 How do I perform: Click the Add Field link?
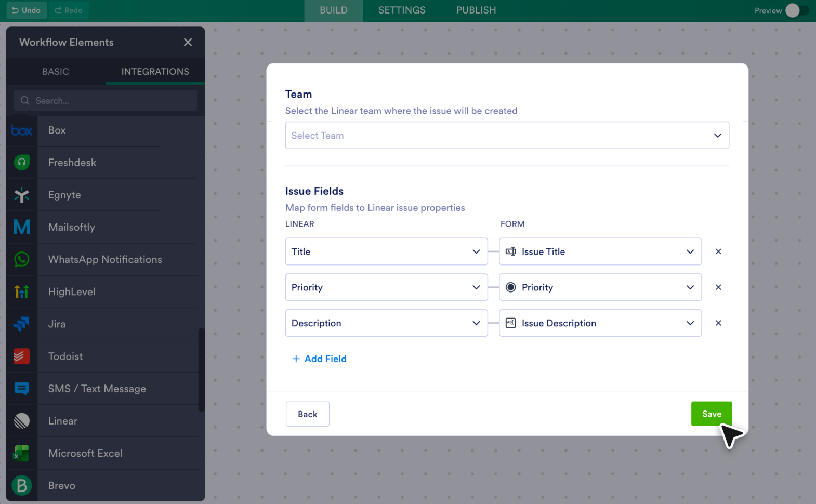coord(319,359)
